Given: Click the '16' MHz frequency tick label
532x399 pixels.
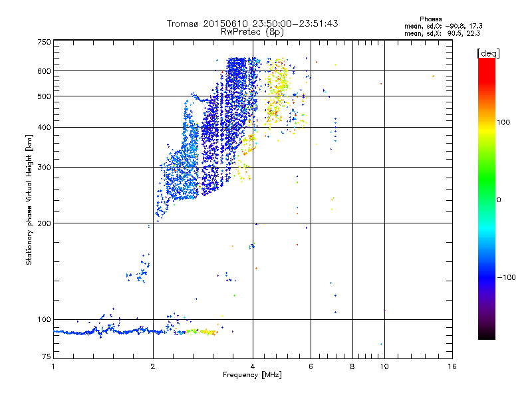Looking at the screenshot, I should click(452, 366).
